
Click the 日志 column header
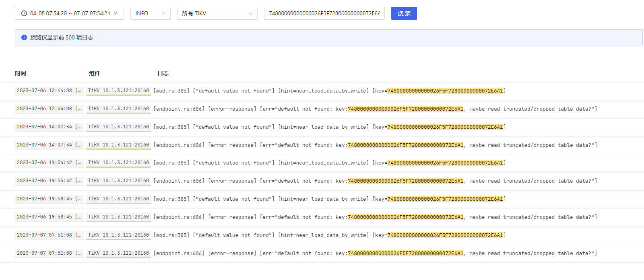163,73
